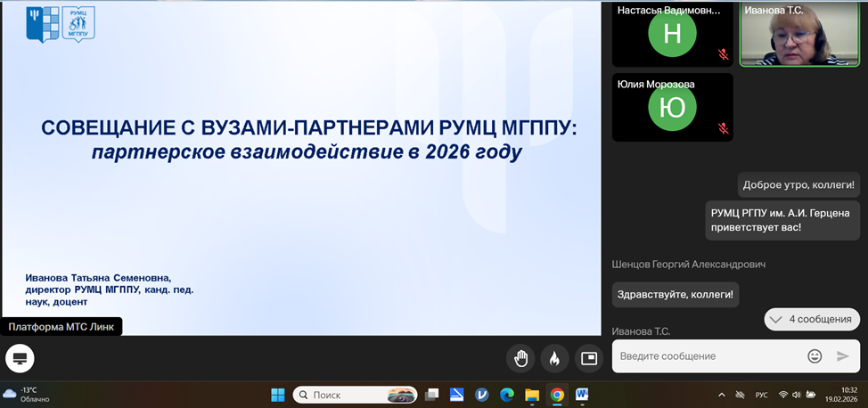This screenshot has height=408, width=868.
Task: Open the emoji picker in chat
Action: [815, 356]
